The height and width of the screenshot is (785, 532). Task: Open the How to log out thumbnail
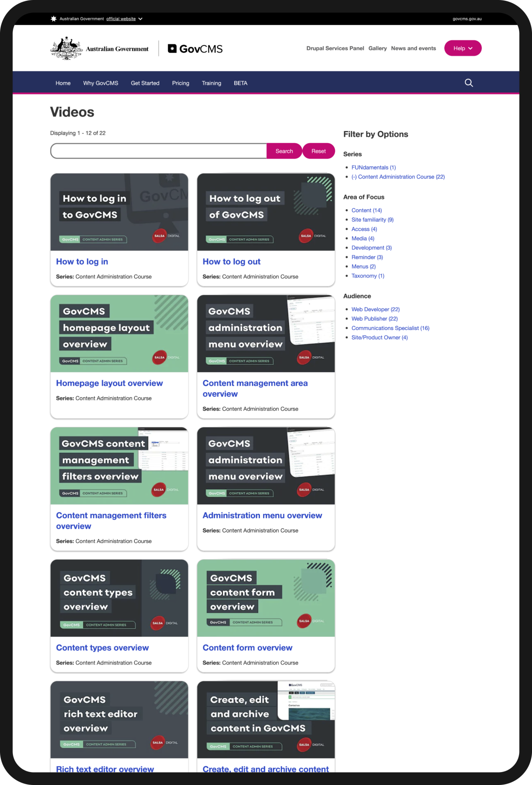(266, 212)
